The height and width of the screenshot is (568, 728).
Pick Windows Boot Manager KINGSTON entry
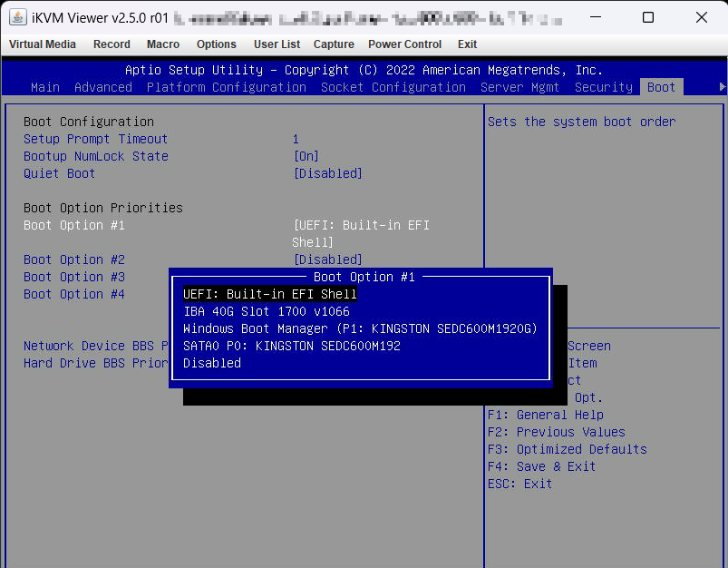[x=360, y=328]
